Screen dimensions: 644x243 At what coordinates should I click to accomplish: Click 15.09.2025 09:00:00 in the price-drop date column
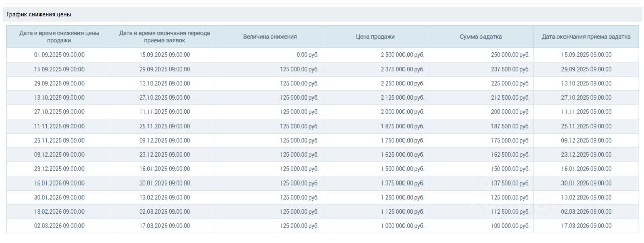(59, 69)
